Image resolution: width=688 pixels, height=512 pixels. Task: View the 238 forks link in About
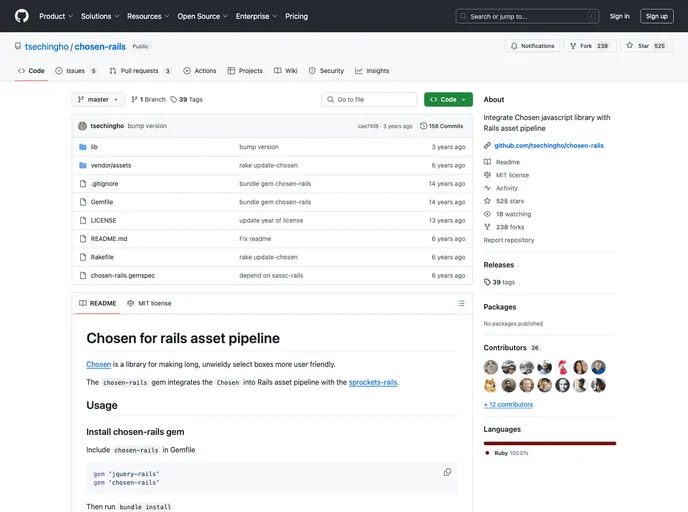(510, 227)
